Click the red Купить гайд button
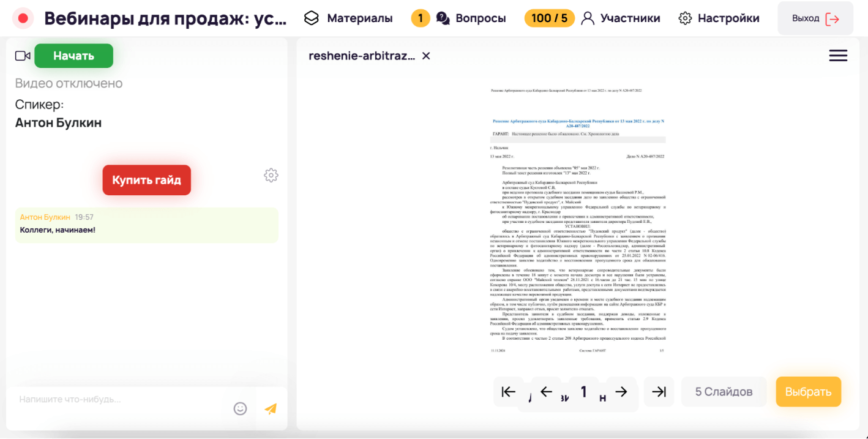868x439 pixels. tap(147, 180)
